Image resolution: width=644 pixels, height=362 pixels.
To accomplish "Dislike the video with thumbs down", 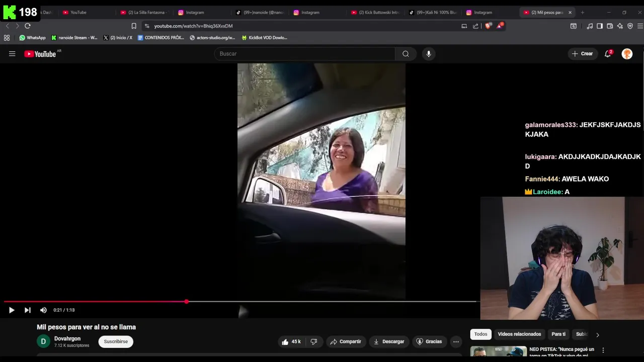I will tap(314, 341).
